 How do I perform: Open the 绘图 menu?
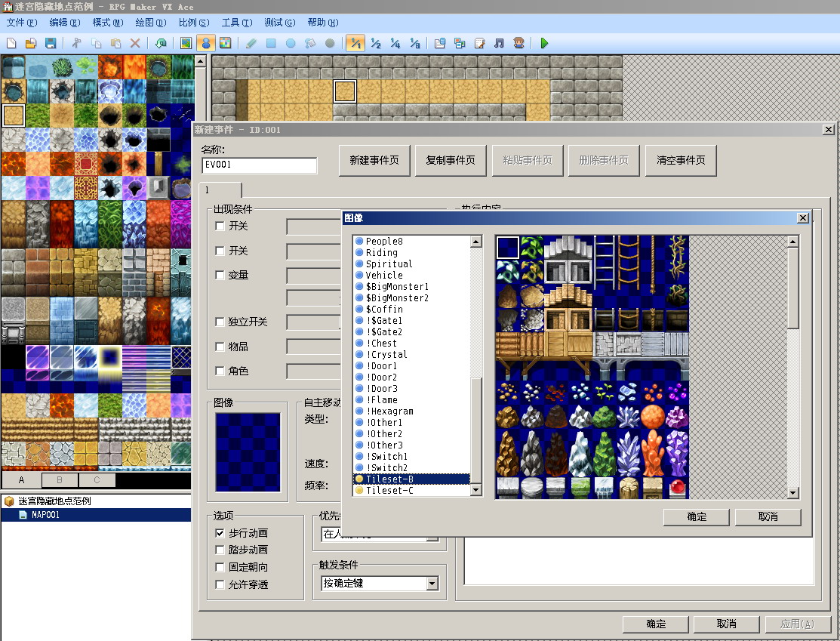[150, 23]
